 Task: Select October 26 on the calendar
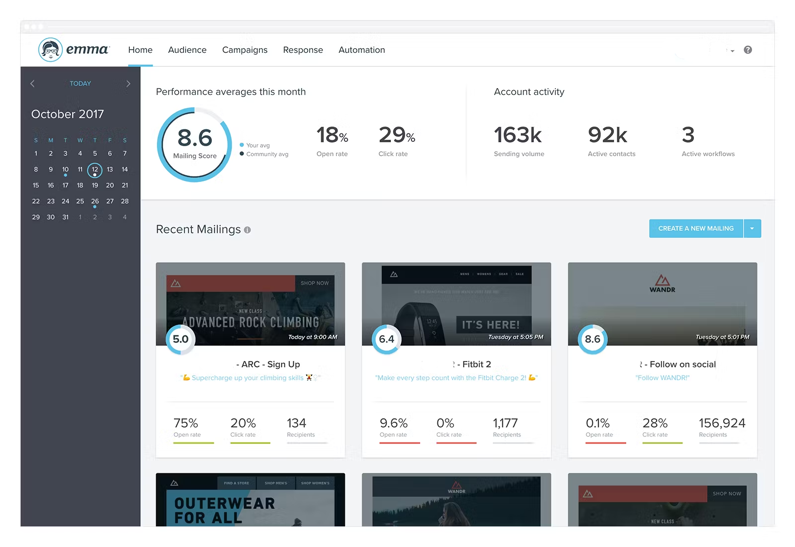click(x=95, y=201)
